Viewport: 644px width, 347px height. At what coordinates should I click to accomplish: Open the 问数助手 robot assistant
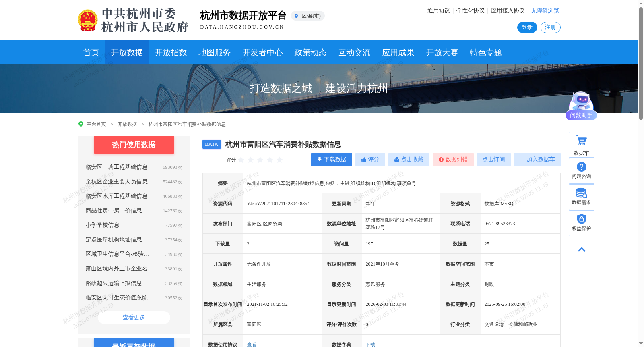coord(581,106)
